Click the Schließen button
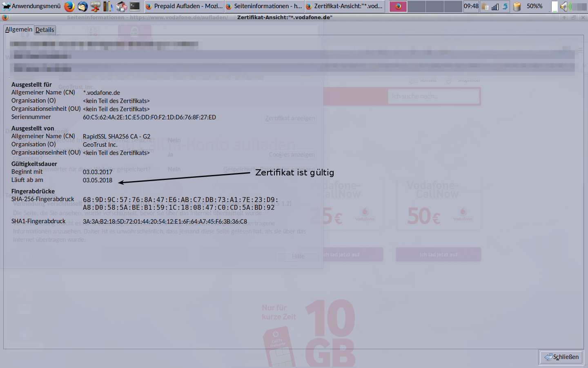 pyautogui.click(x=562, y=357)
